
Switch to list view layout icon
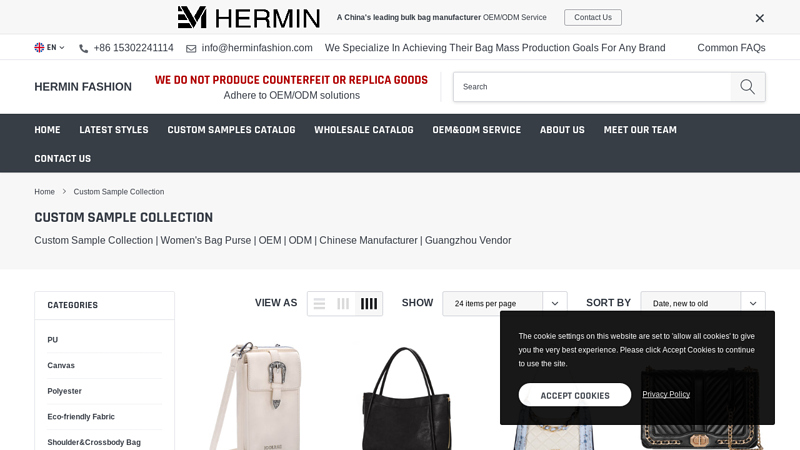(319, 304)
